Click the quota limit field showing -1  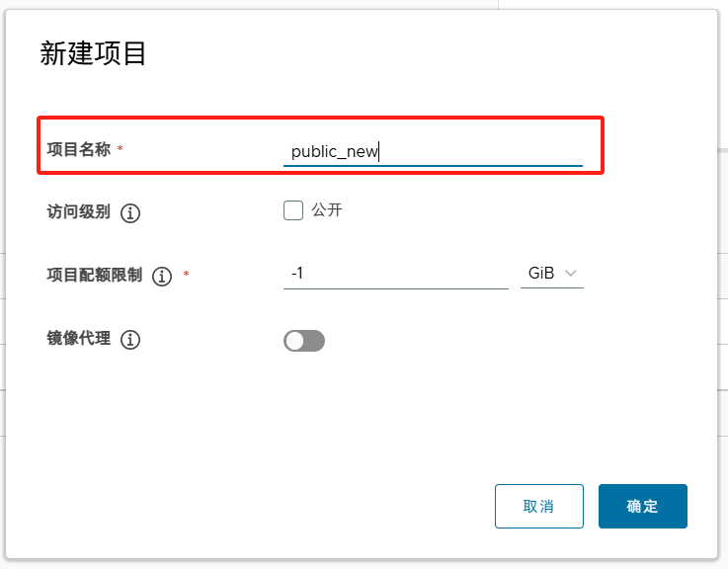tap(395, 274)
